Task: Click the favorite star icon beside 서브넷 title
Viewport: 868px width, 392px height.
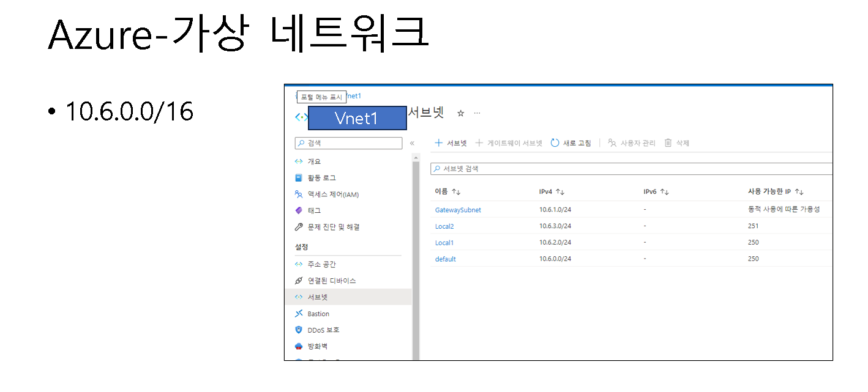Action: click(461, 113)
